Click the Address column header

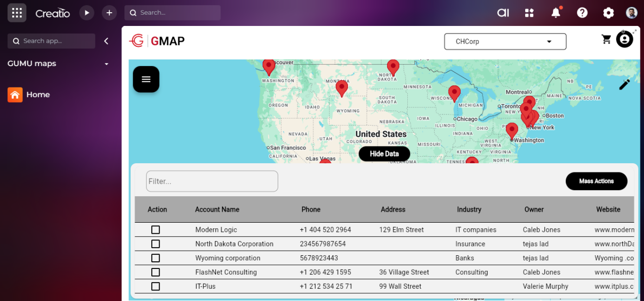click(393, 209)
